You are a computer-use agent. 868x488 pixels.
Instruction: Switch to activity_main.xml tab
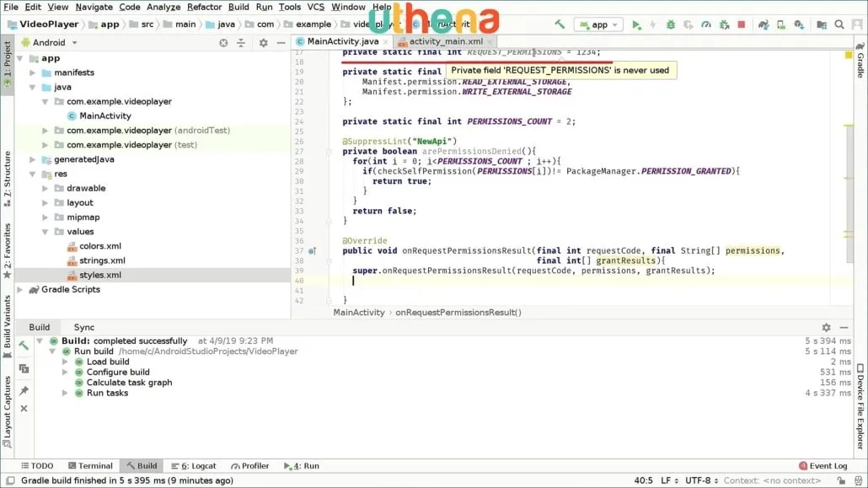446,41
